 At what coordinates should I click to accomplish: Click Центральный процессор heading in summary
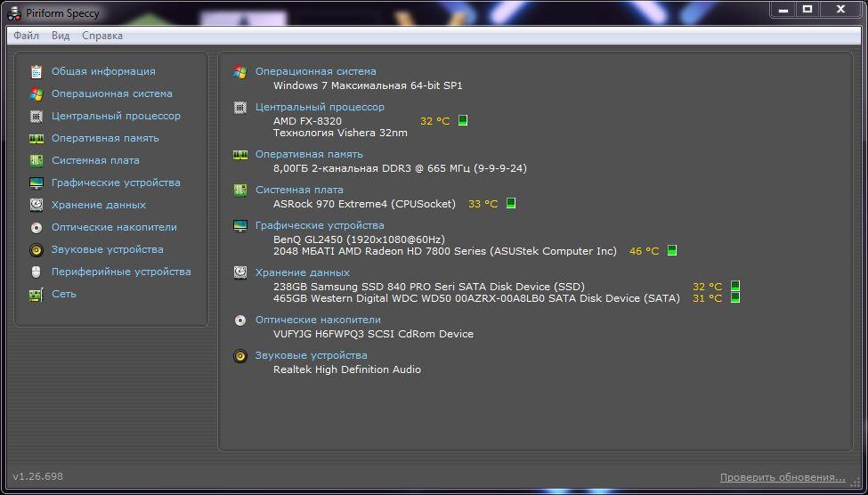pyautogui.click(x=320, y=107)
